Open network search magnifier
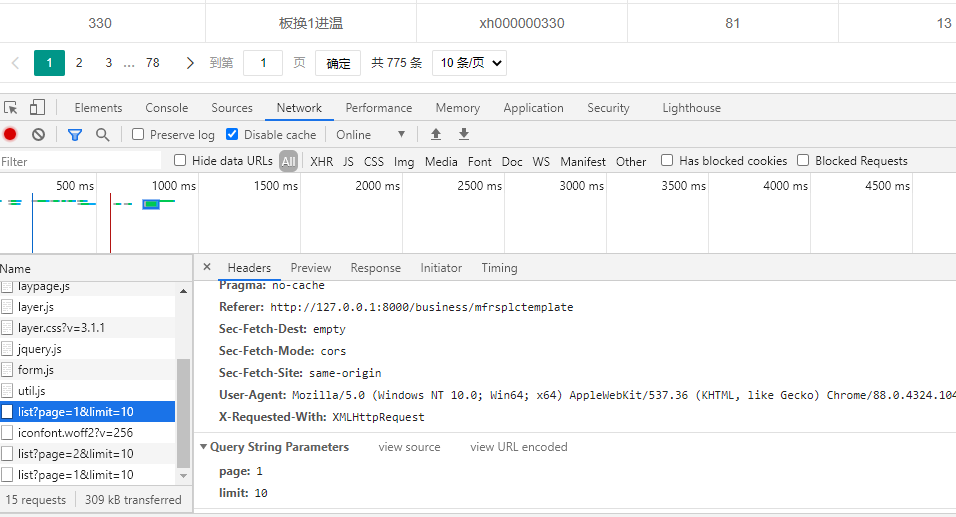 [x=102, y=135]
